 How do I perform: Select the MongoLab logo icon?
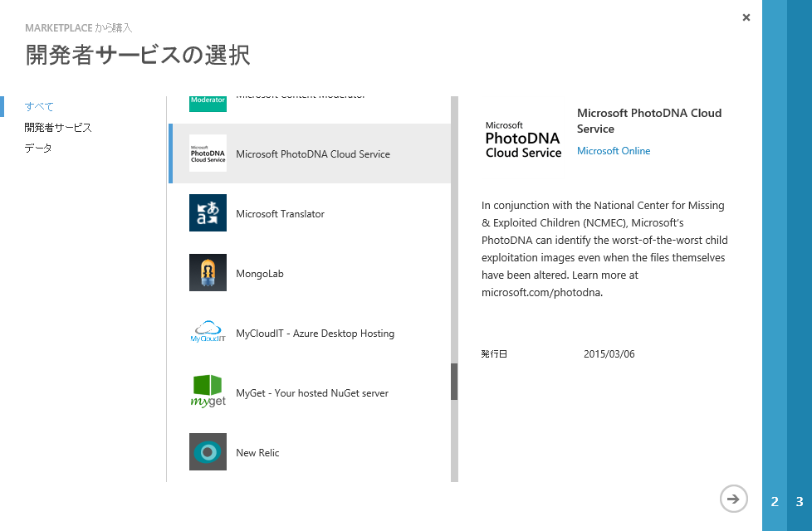208,273
